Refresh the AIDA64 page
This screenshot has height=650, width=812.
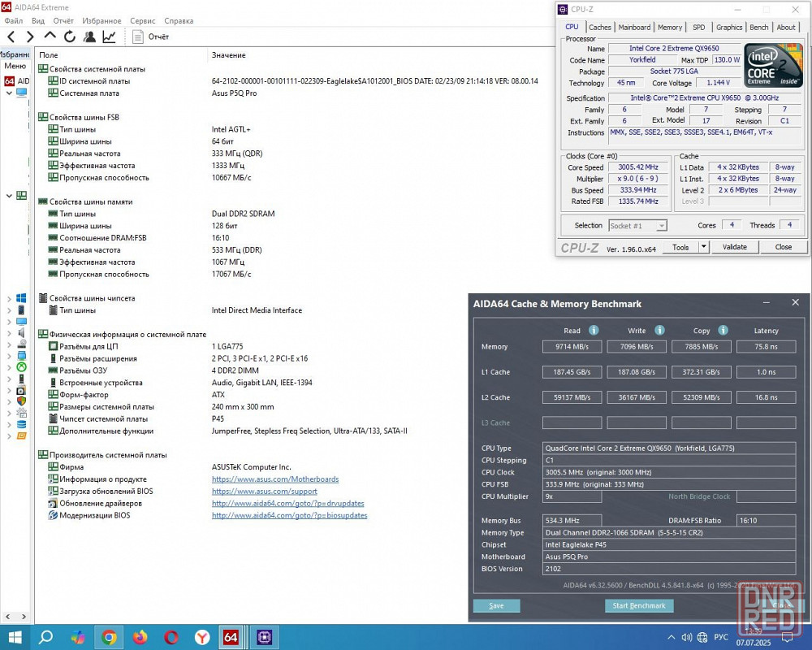pos(69,37)
